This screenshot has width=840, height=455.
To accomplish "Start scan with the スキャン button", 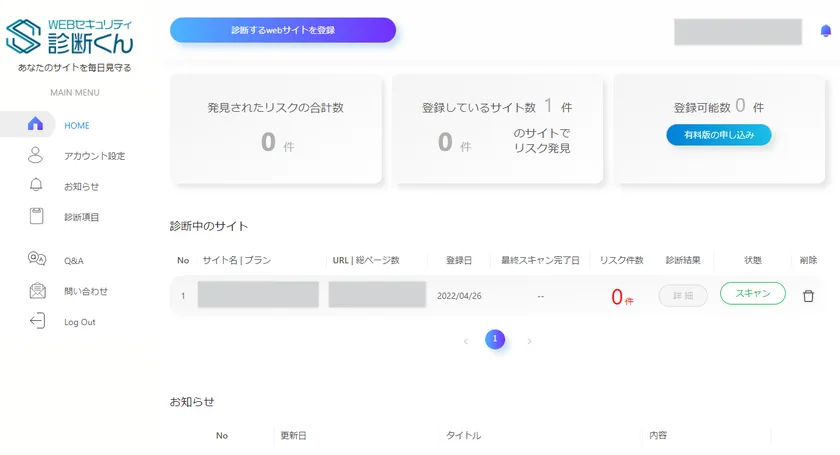I will [752, 294].
